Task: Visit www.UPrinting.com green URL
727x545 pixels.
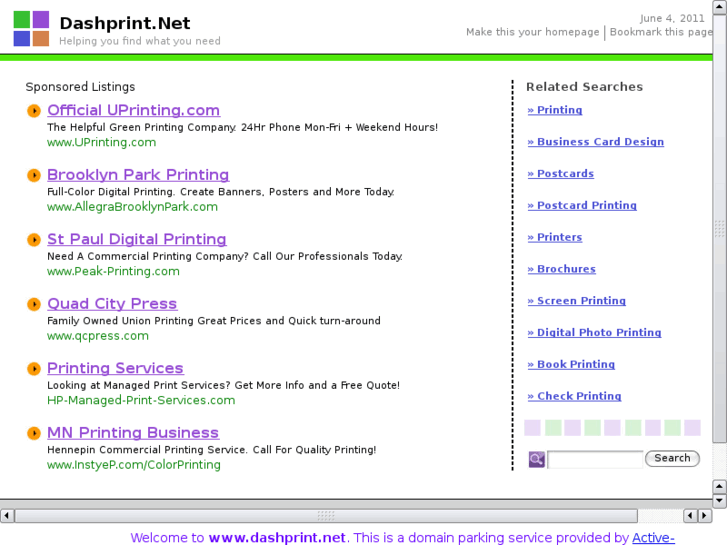Action: click(102, 142)
